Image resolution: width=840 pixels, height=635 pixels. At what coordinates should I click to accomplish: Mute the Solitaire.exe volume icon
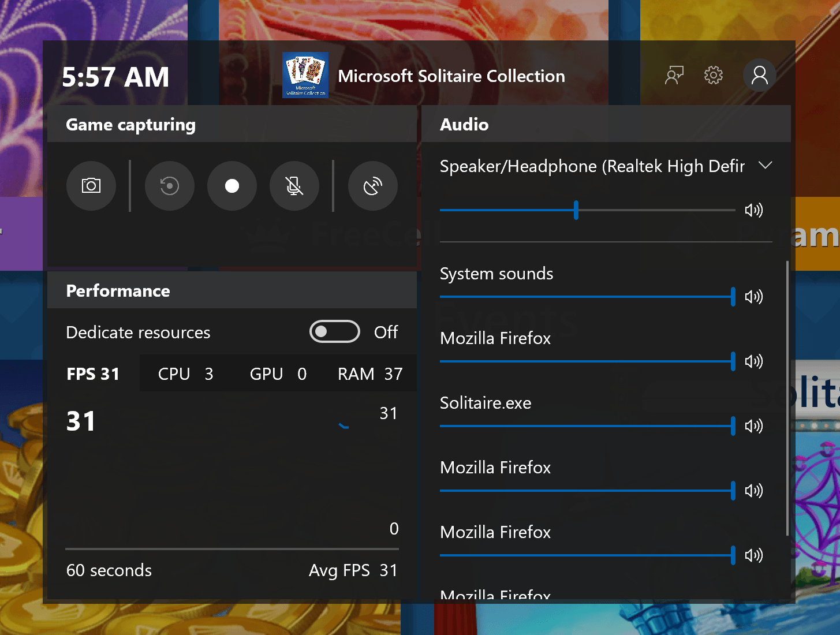(753, 426)
